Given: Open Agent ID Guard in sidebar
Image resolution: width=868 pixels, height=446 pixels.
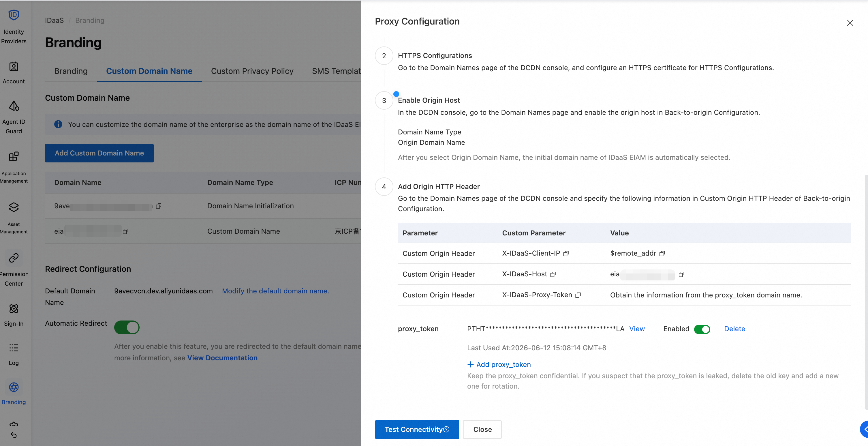Looking at the screenshot, I should pos(14,117).
